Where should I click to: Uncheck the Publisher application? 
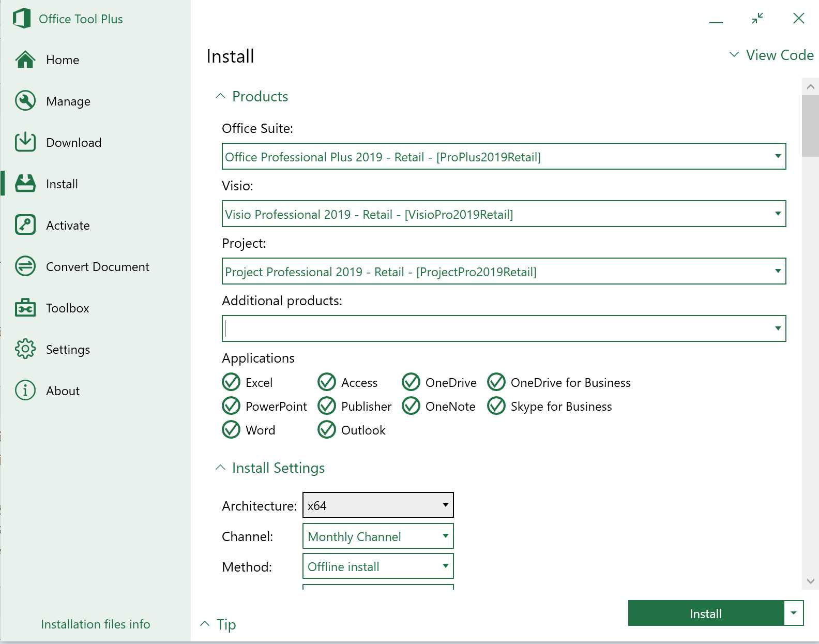[x=327, y=406]
